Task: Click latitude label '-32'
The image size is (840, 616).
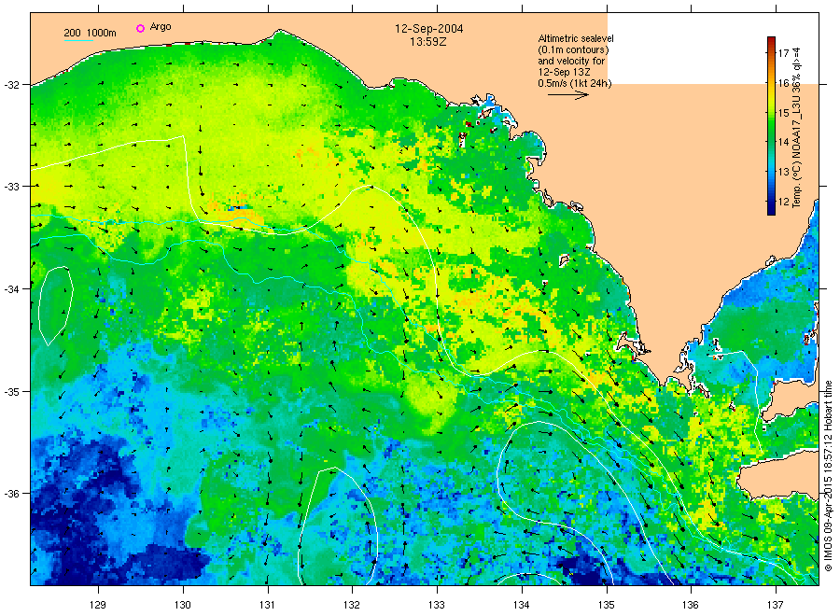Action: 10,85
